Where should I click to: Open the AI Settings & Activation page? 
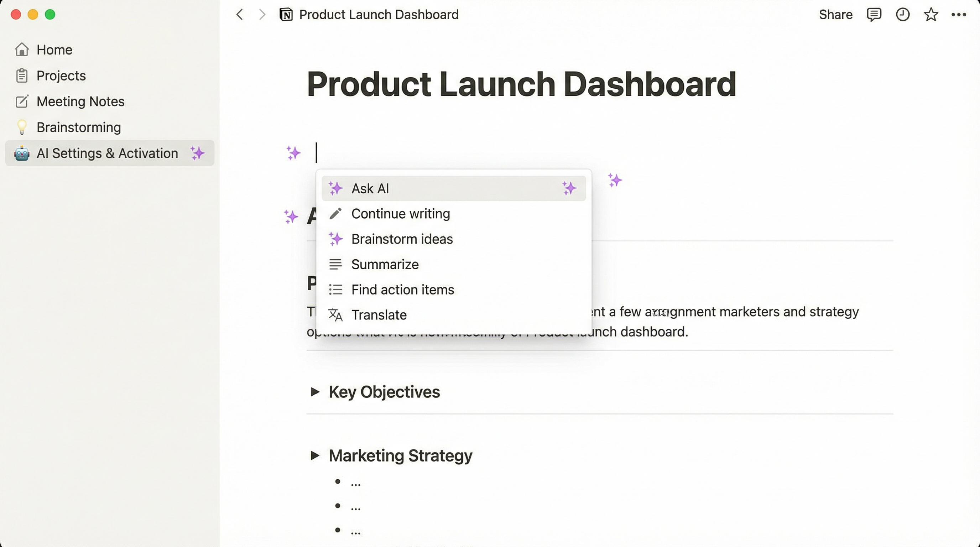tap(107, 153)
